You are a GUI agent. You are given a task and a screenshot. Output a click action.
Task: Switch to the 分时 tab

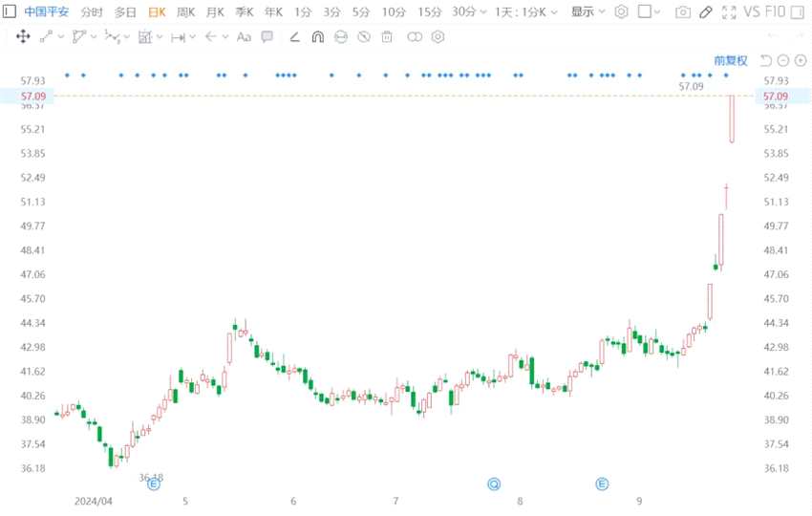click(92, 11)
